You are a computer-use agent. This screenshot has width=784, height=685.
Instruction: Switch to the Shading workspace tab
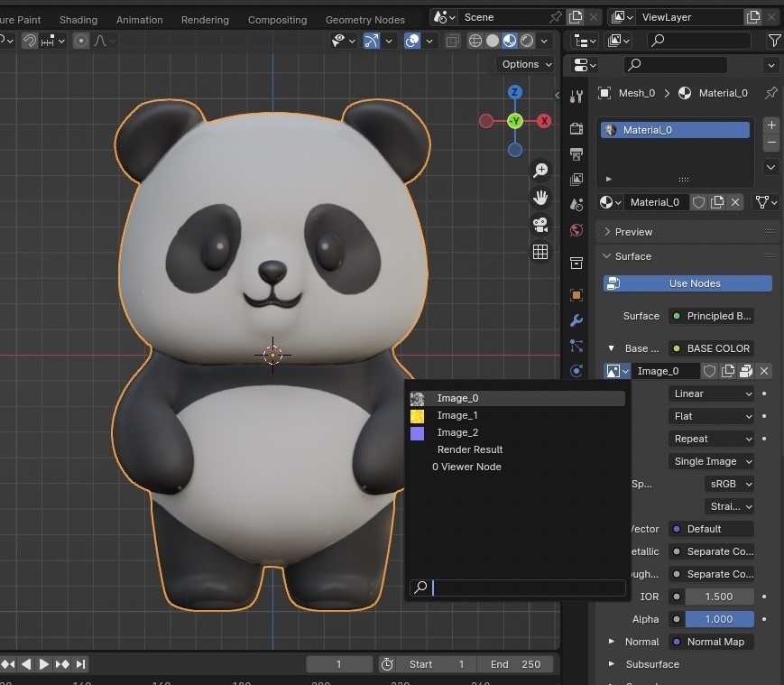tap(78, 19)
